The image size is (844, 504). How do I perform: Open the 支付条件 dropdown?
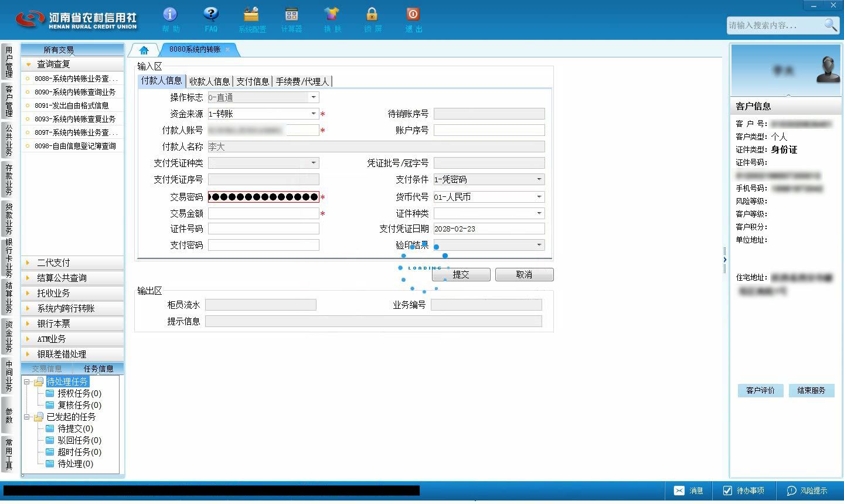coord(539,179)
